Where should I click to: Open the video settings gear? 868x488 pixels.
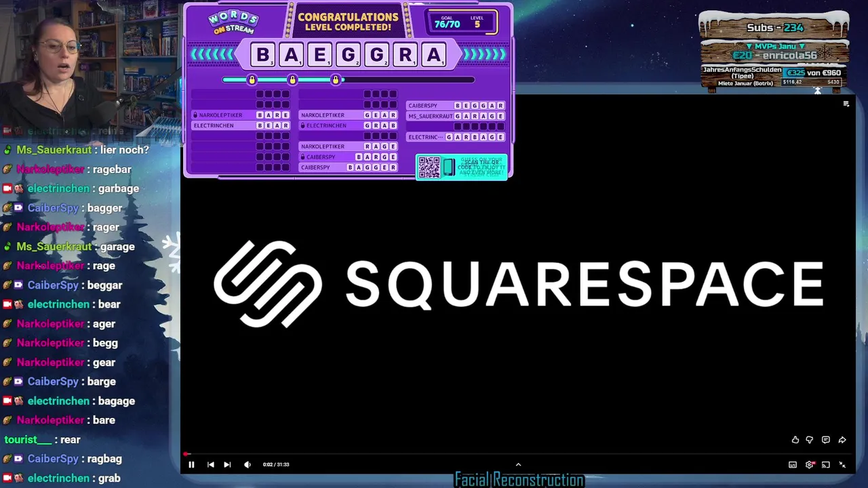click(809, 464)
